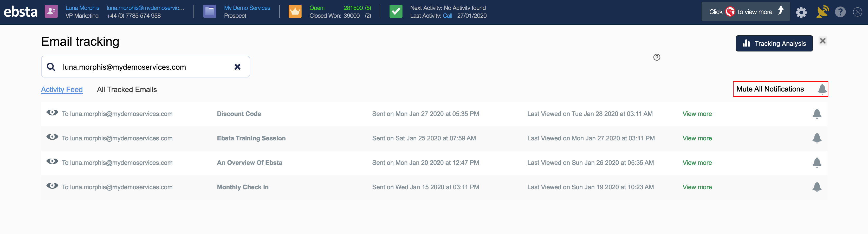Select the Activity Feed tab

point(62,89)
